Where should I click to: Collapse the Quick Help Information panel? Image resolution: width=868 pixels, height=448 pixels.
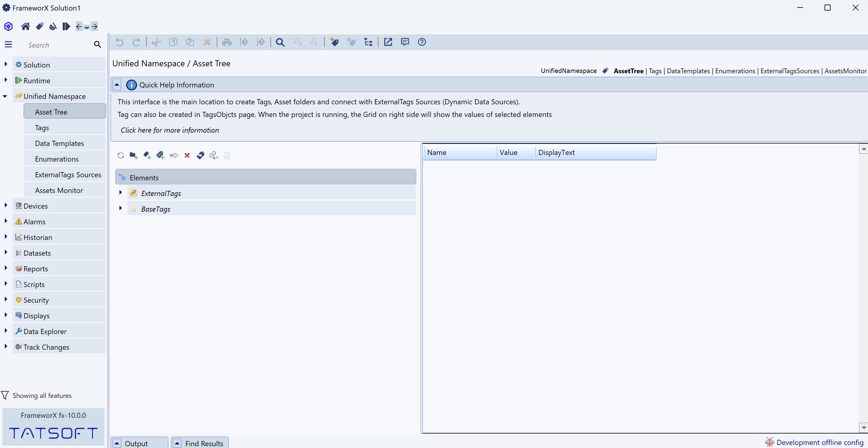pyautogui.click(x=117, y=85)
